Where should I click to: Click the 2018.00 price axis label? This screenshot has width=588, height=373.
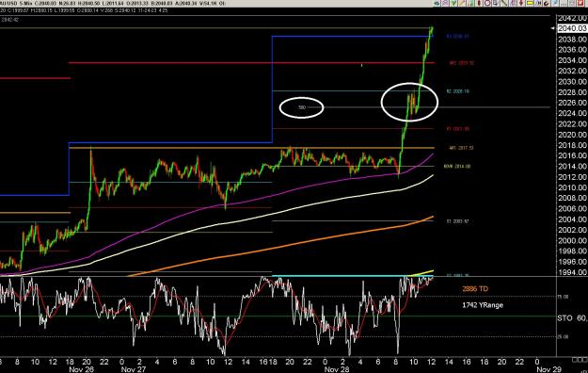coord(572,145)
